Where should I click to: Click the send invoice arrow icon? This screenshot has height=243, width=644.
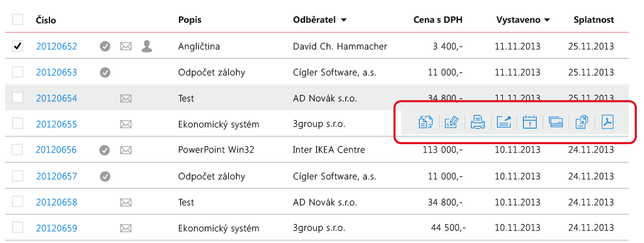pos(504,122)
